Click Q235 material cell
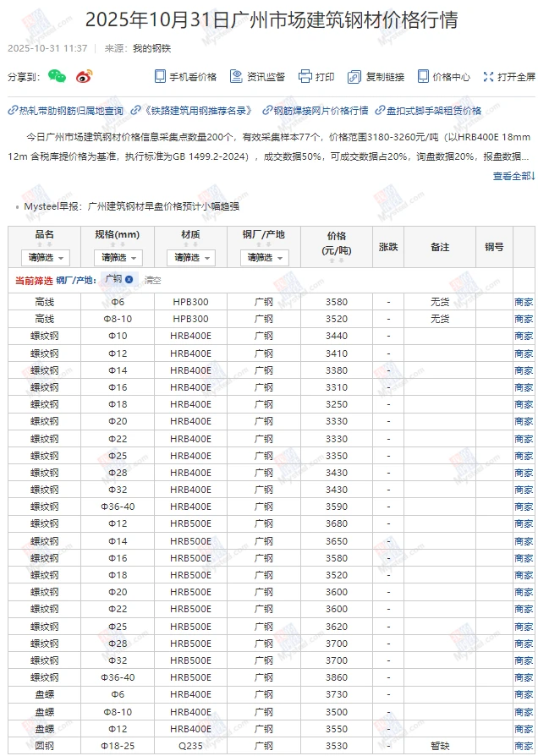Image resolution: width=538 pixels, height=756 pixels. [190, 746]
